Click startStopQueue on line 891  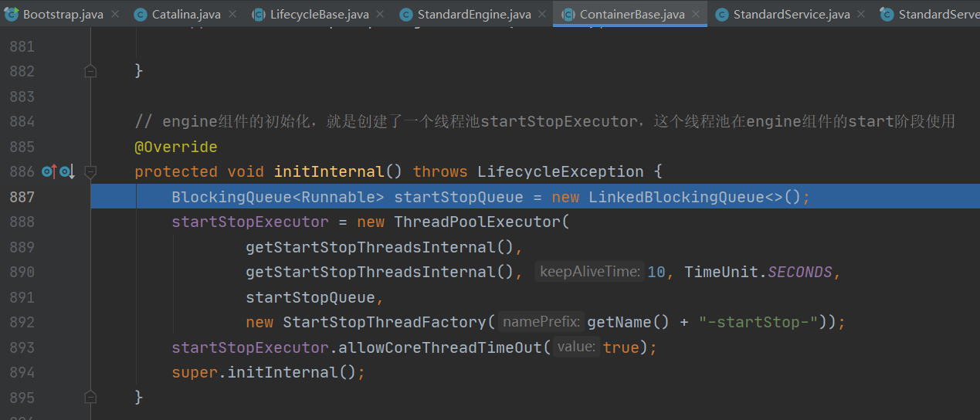click(x=310, y=297)
